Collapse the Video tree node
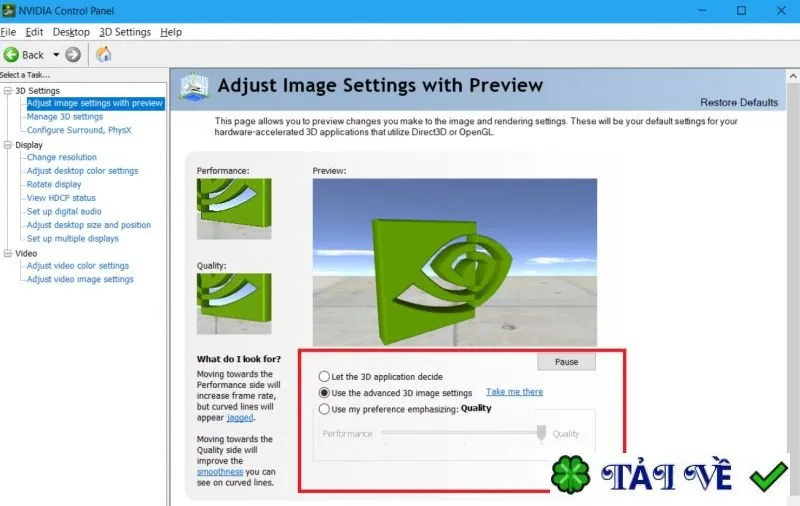Screen dimensions: 800x506 pyautogui.click(x=8, y=253)
